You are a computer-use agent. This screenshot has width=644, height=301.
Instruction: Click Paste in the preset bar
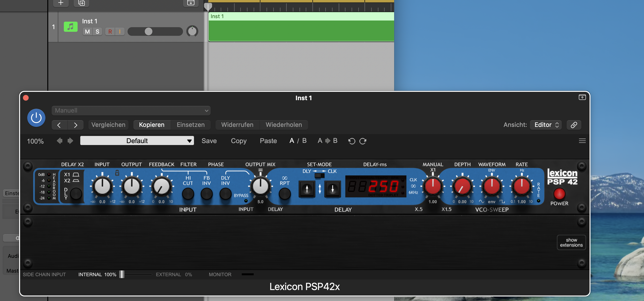click(x=268, y=141)
